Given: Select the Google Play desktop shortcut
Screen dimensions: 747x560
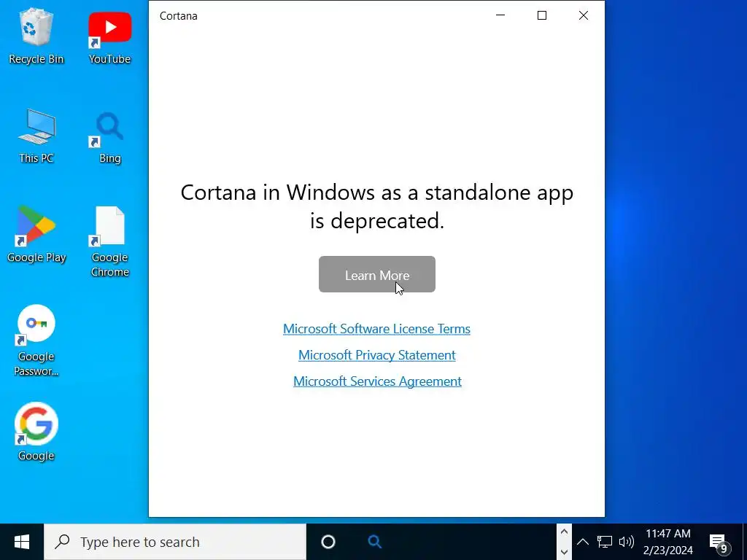Looking at the screenshot, I should coord(36,235).
